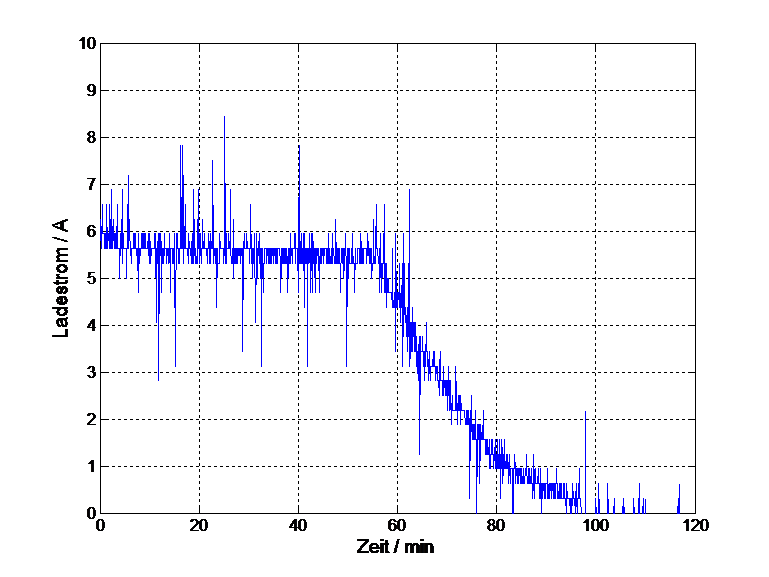The width and height of the screenshot is (769, 577).
Task: Select the 'Zeit / min' x-axis label
Action: 397,545
